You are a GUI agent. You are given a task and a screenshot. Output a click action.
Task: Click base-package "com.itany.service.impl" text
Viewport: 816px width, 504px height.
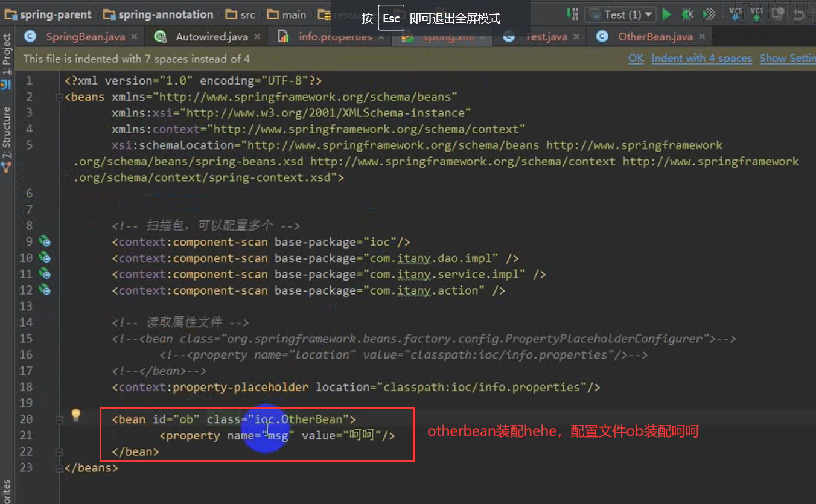(x=447, y=274)
